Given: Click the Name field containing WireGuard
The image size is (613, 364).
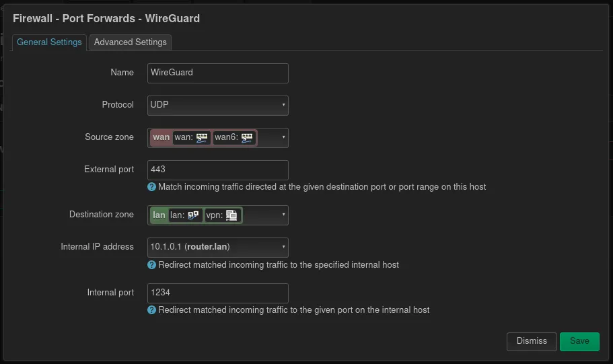Looking at the screenshot, I should click(x=218, y=73).
